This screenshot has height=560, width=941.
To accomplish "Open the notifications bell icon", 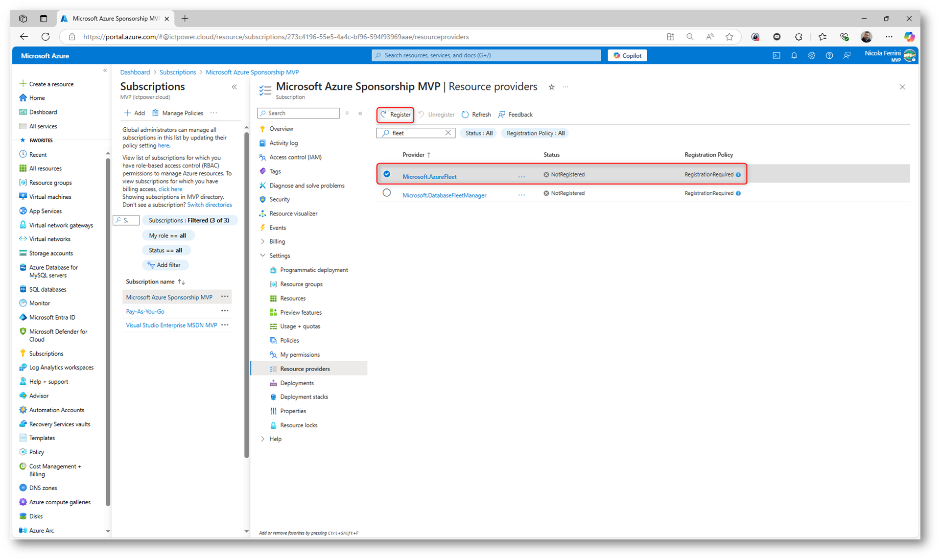I will (x=794, y=56).
